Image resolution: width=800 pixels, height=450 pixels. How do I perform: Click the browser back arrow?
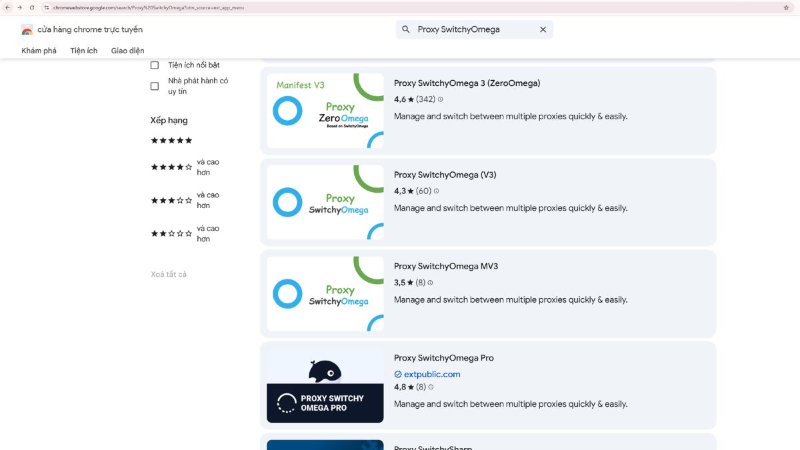click(7, 7)
